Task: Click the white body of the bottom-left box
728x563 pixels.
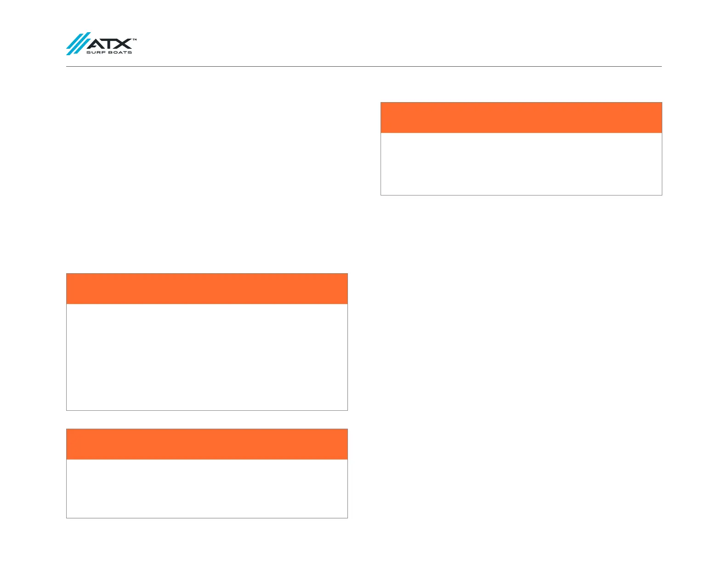Action: coord(207,488)
